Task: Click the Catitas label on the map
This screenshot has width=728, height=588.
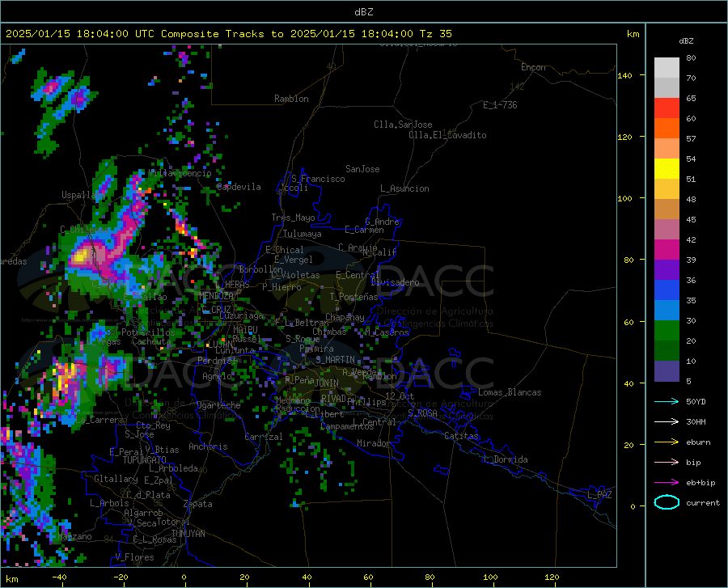Action: pyautogui.click(x=461, y=436)
